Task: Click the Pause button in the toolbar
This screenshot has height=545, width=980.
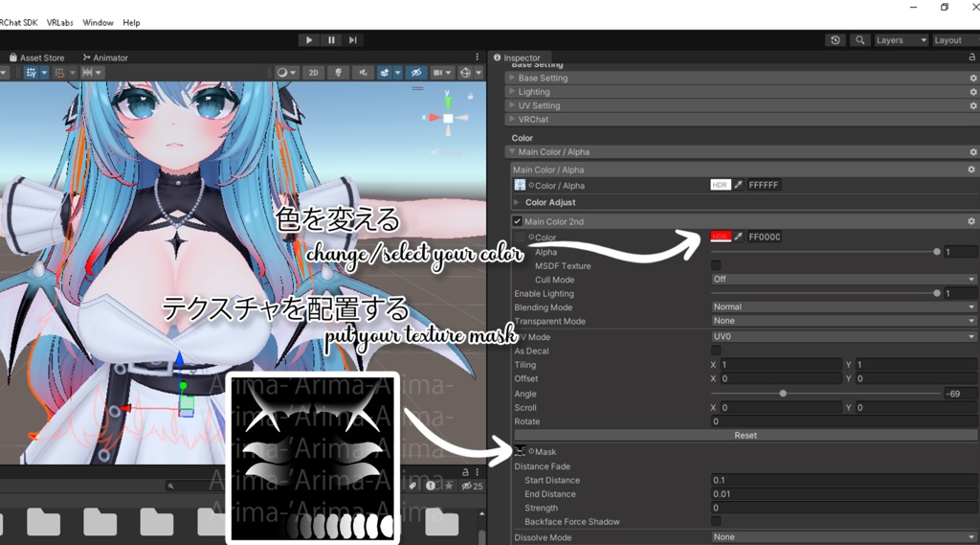Action: [x=331, y=40]
